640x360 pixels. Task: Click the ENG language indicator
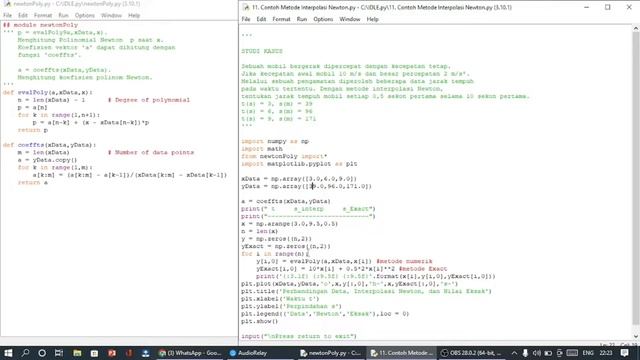pyautogui.click(x=588, y=353)
